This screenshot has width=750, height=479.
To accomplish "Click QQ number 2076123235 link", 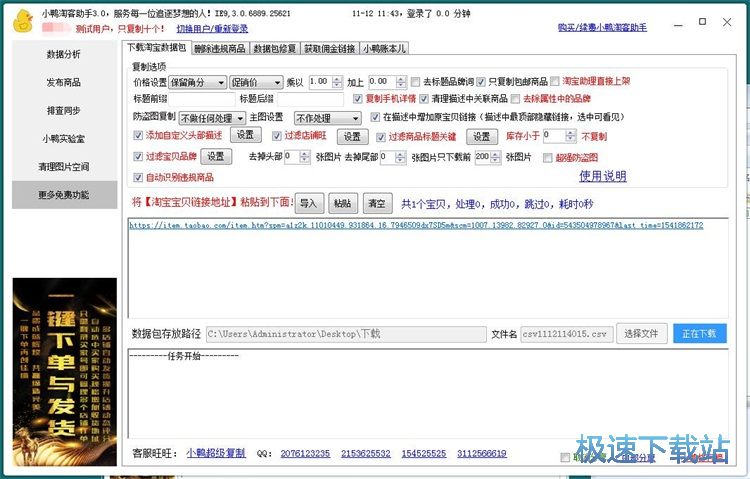I will pos(305,454).
